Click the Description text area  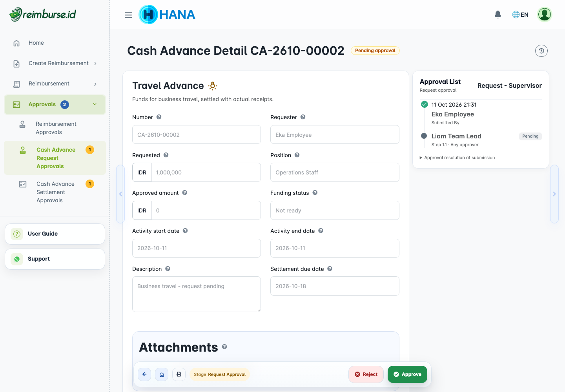tap(197, 294)
